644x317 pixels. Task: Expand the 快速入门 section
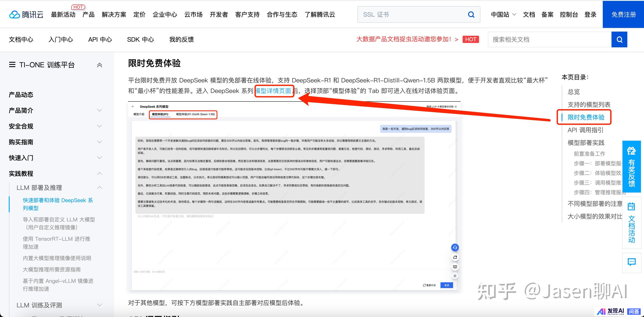pos(100,158)
